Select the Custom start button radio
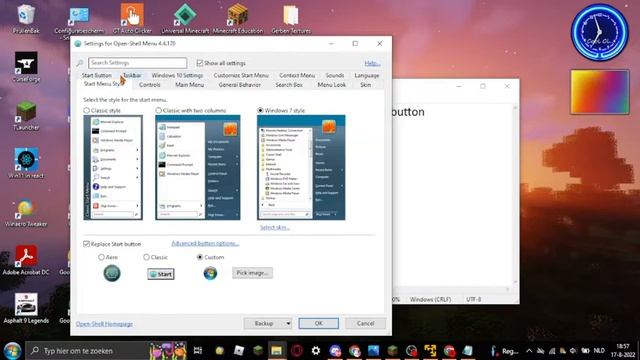The height and width of the screenshot is (360, 640). pyautogui.click(x=200, y=257)
